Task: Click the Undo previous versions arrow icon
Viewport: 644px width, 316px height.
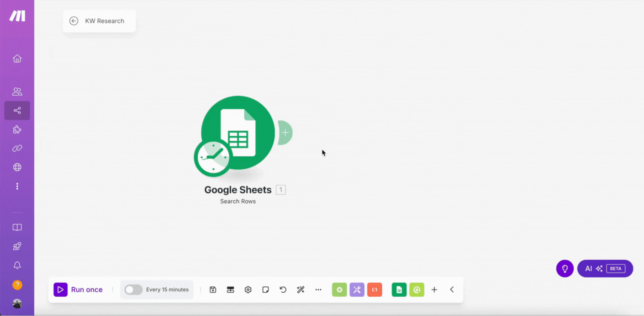Action: (283, 289)
